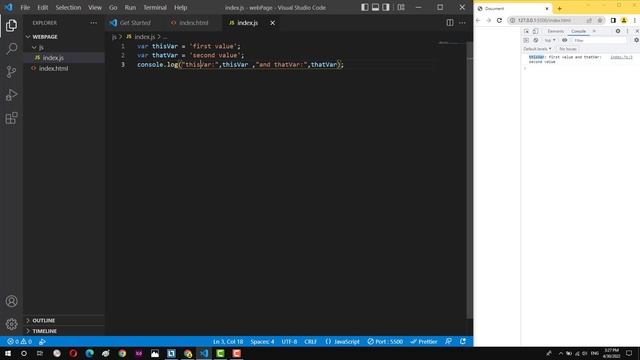Open the View menu
The height and width of the screenshot is (360, 640).
click(95, 7)
